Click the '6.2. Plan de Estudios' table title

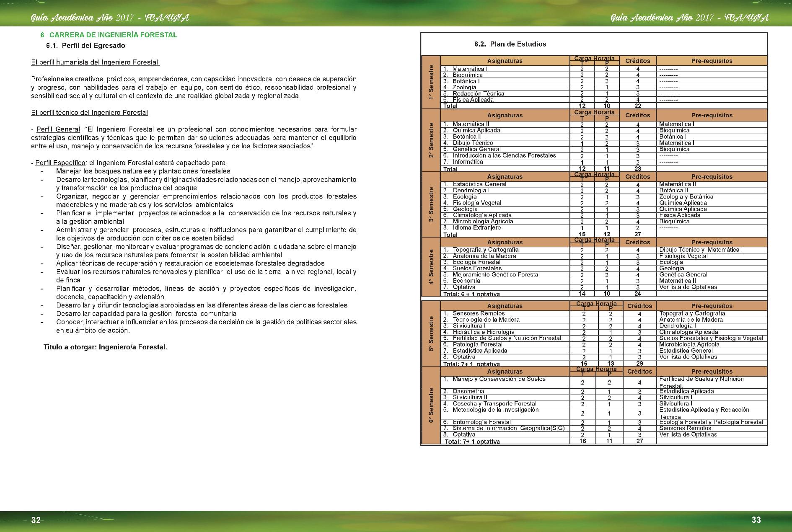510,44
